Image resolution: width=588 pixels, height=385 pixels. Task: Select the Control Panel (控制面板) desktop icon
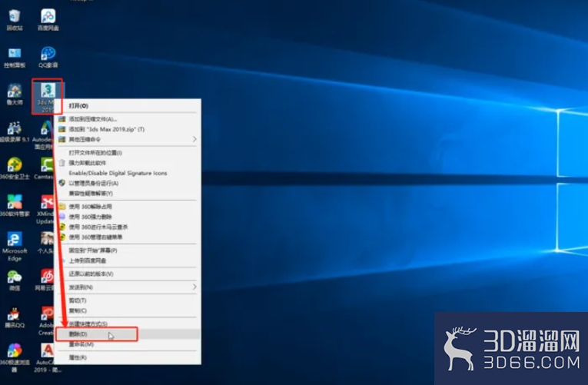click(x=15, y=58)
